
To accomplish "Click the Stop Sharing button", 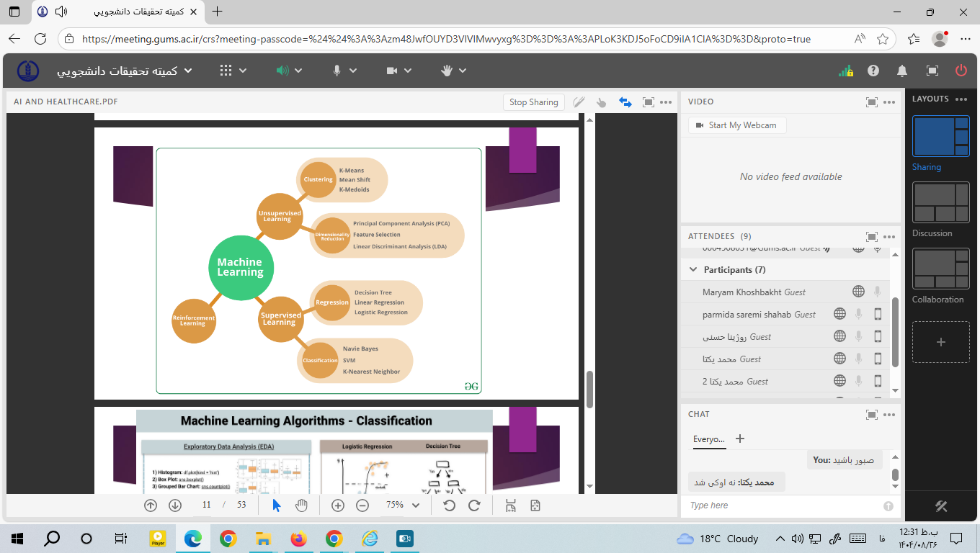I will [x=533, y=102].
